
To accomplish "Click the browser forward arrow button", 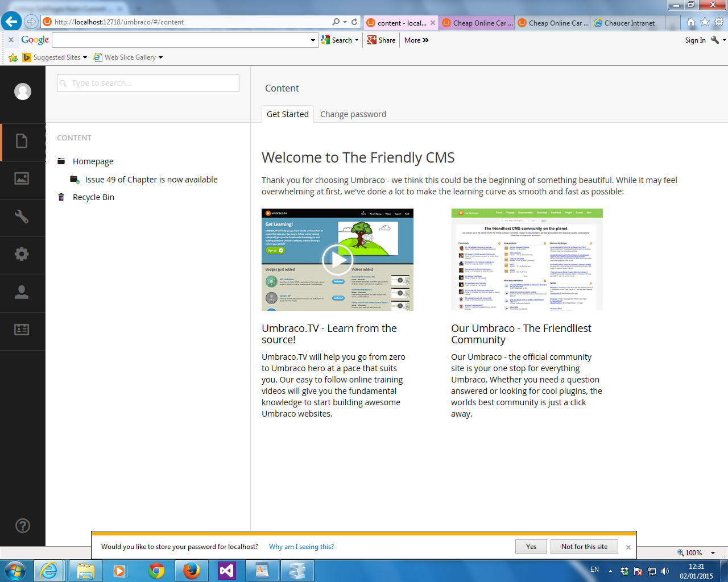I will point(31,22).
